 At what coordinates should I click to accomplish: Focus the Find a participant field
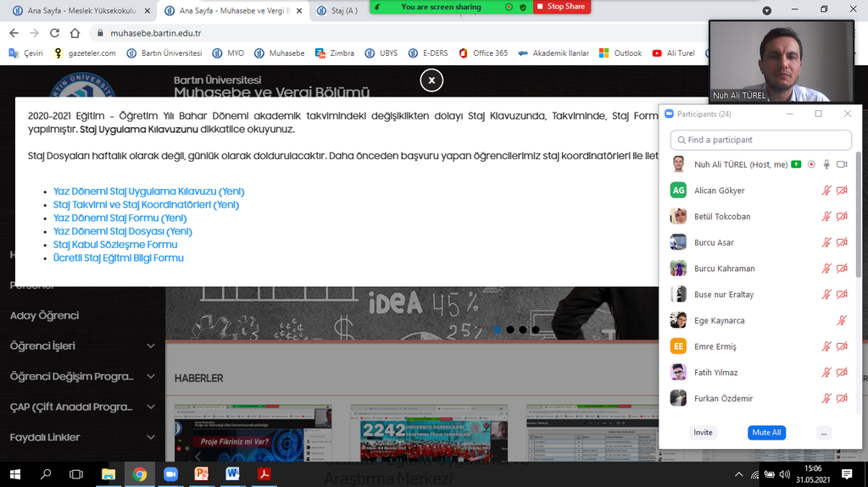(761, 140)
